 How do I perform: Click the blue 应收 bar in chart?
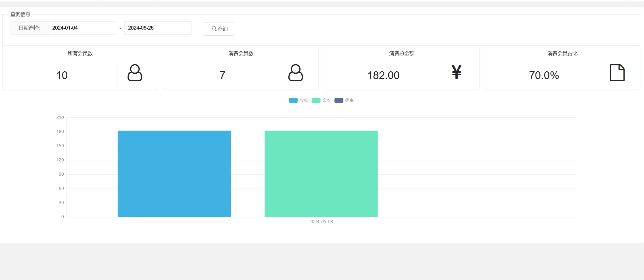click(174, 174)
